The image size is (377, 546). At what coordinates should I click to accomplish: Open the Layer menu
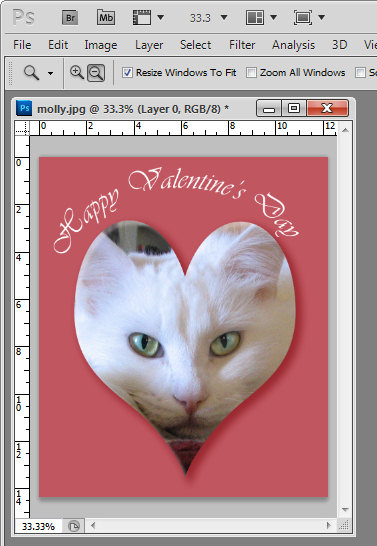pyautogui.click(x=149, y=45)
